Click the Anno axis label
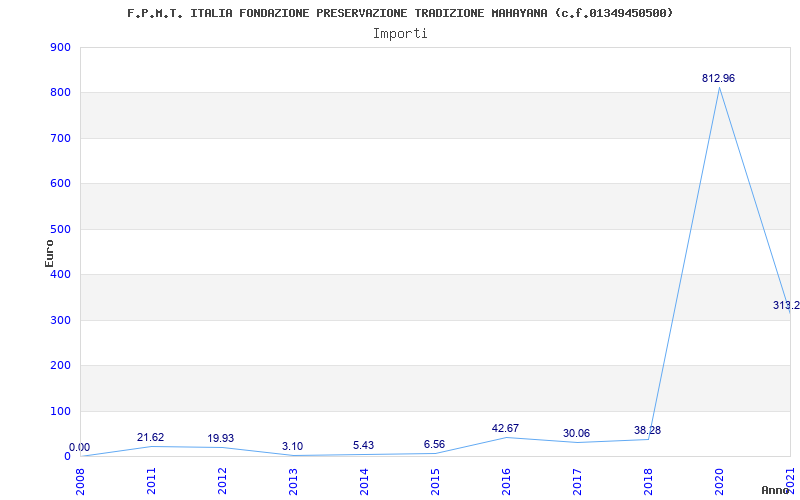800x500 pixels. pos(776,490)
